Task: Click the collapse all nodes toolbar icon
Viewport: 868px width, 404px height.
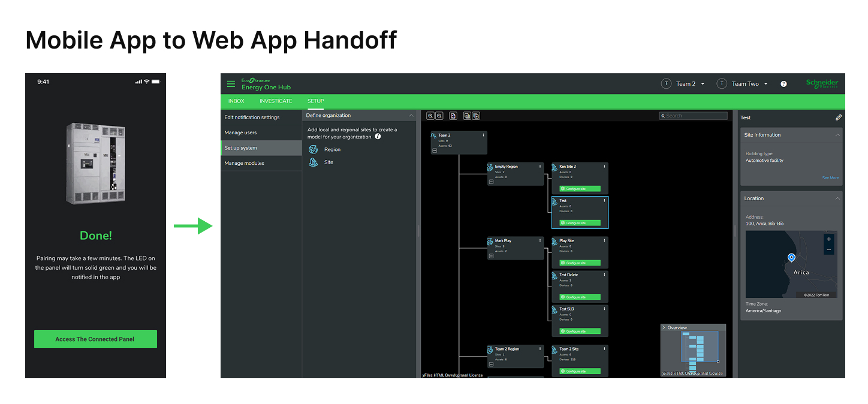Action: coord(467,116)
